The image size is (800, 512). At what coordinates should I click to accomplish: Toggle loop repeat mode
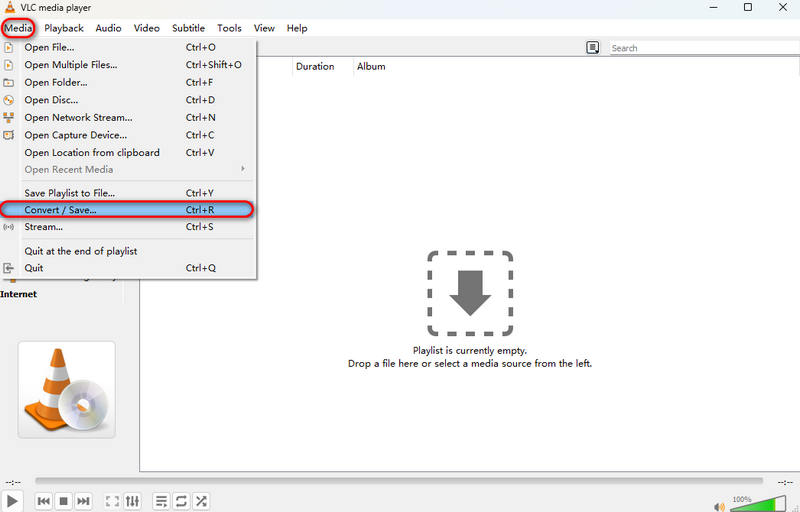[x=181, y=501]
